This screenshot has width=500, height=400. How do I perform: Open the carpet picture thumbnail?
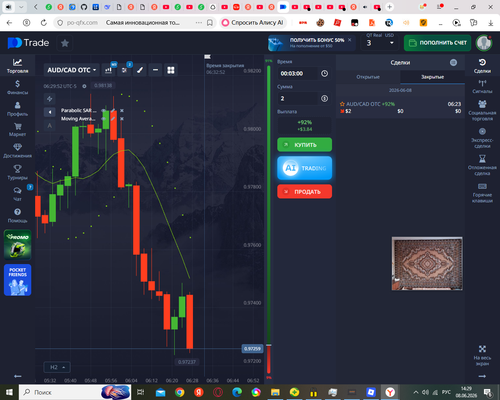click(427, 263)
